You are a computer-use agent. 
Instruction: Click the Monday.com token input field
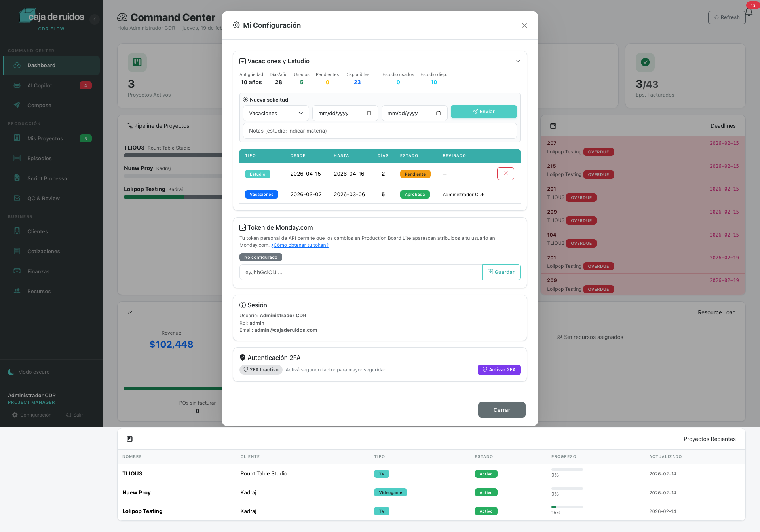[361, 272]
